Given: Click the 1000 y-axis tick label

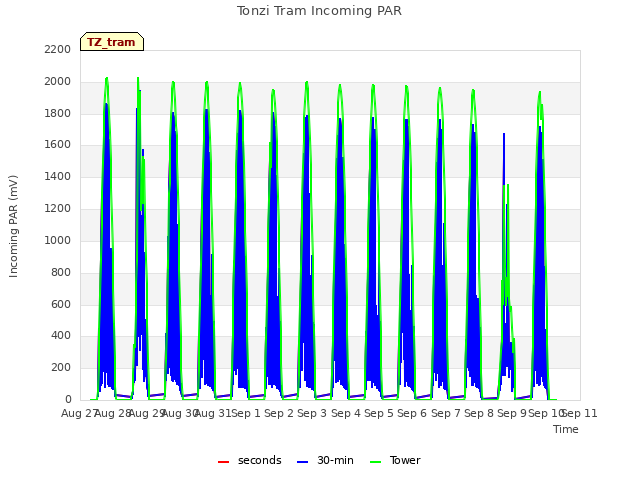Looking at the screenshot, I should (58, 240).
